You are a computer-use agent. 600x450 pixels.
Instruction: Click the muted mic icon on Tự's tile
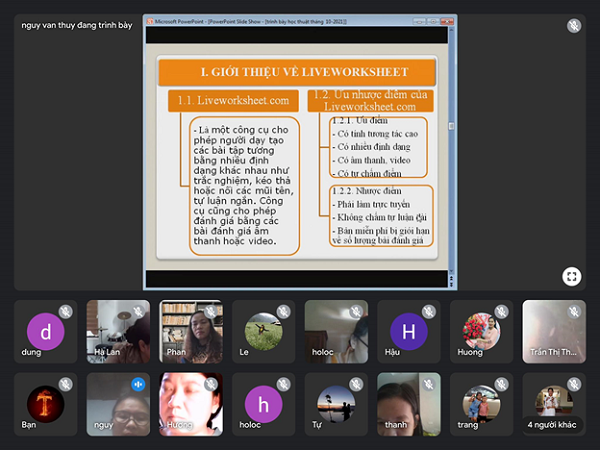click(x=356, y=384)
